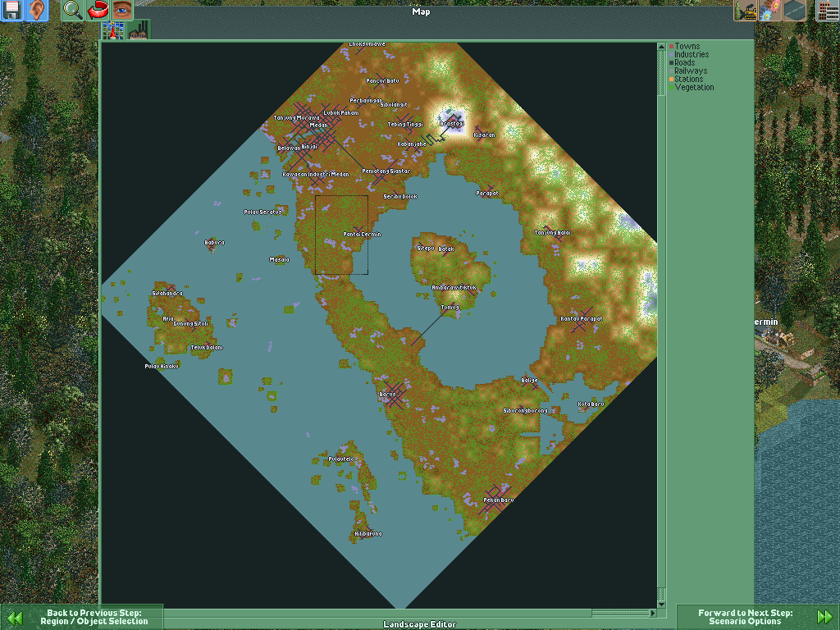Click the orange Stations legend swatch
The width and height of the screenshot is (840, 630).
(x=671, y=80)
